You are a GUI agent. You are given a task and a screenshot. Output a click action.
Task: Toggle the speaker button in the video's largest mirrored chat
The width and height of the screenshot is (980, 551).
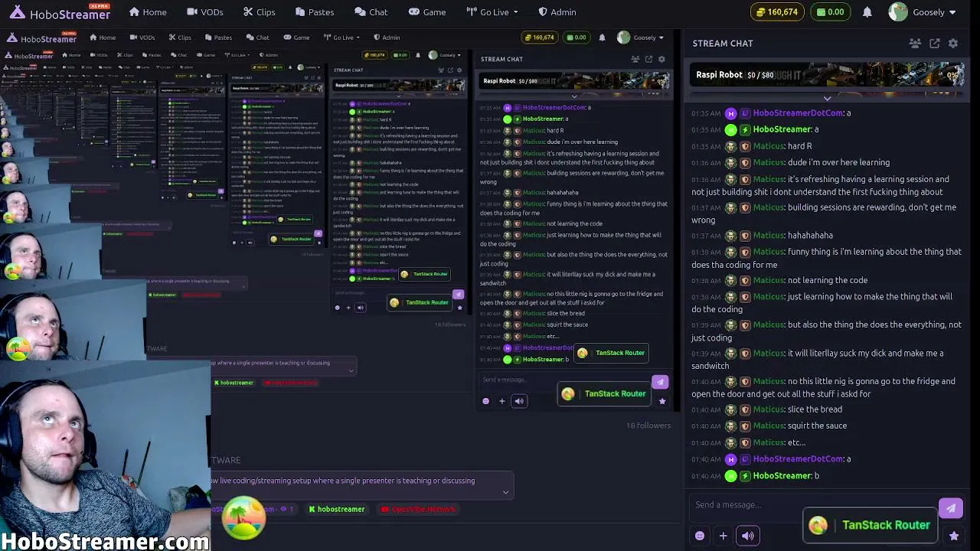pos(519,401)
